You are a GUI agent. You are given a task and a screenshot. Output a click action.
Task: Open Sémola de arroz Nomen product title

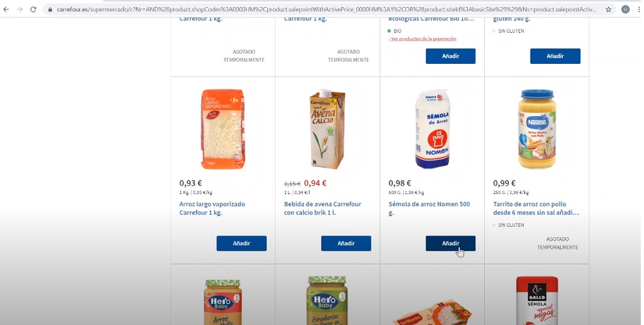pos(429,208)
